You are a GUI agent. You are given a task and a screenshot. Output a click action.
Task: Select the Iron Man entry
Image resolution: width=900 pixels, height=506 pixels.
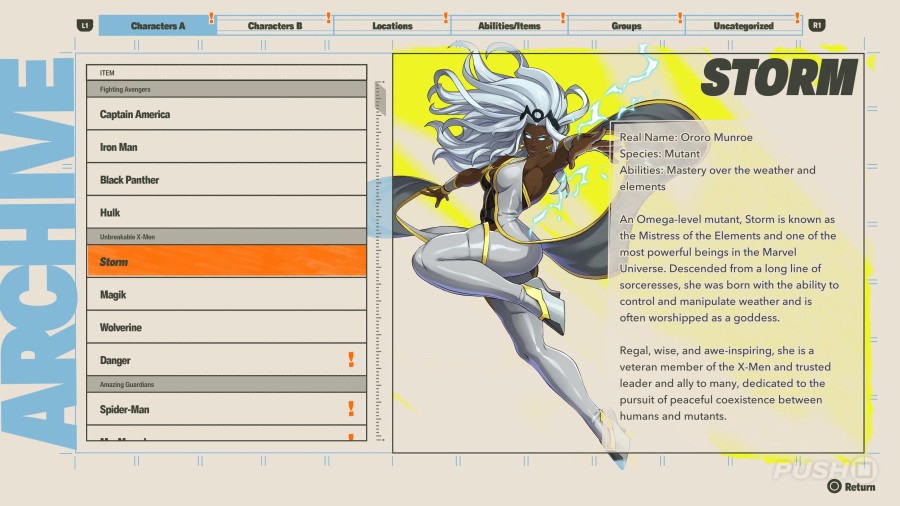coord(226,147)
